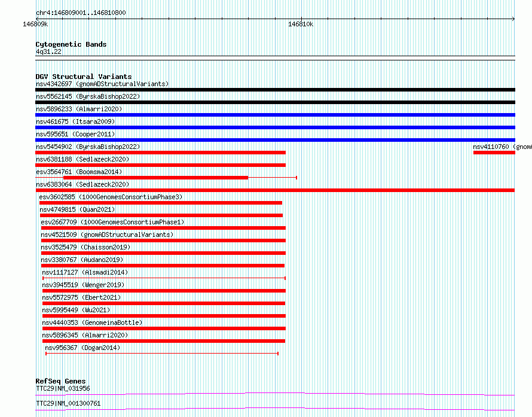
Task: Open variant nsv4440353 GenomeinaBottle label
Action: click(x=92, y=322)
